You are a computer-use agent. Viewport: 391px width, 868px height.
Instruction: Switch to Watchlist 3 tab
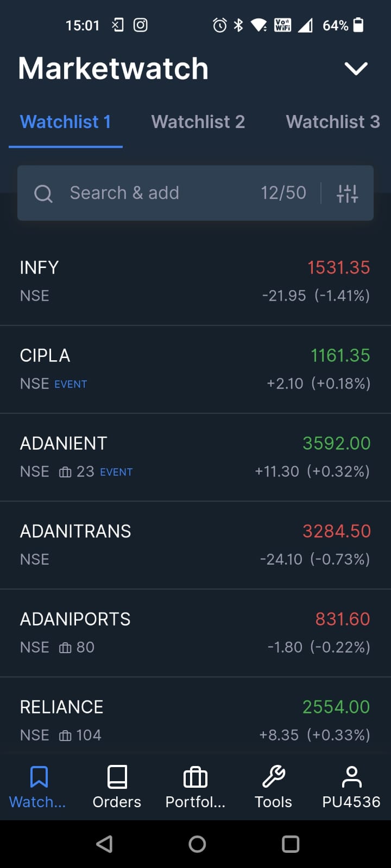(x=332, y=122)
